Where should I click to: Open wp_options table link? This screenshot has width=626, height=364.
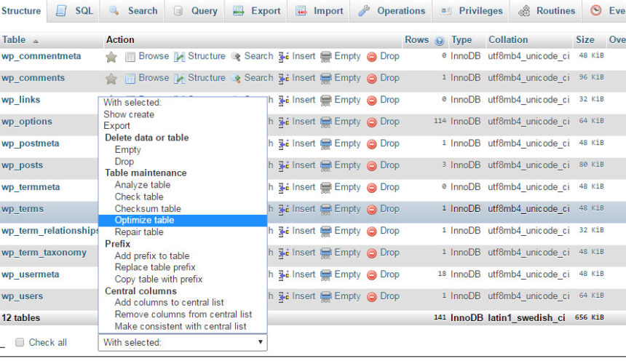pos(27,122)
